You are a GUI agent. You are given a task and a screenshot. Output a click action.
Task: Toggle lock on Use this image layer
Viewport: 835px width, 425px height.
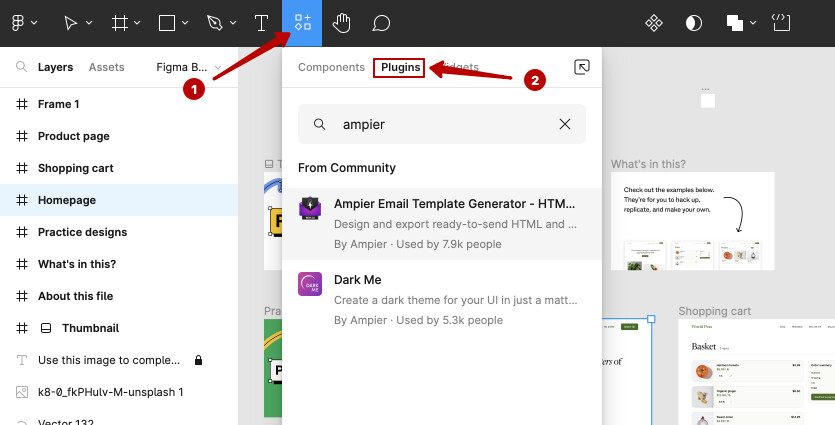[x=198, y=360]
